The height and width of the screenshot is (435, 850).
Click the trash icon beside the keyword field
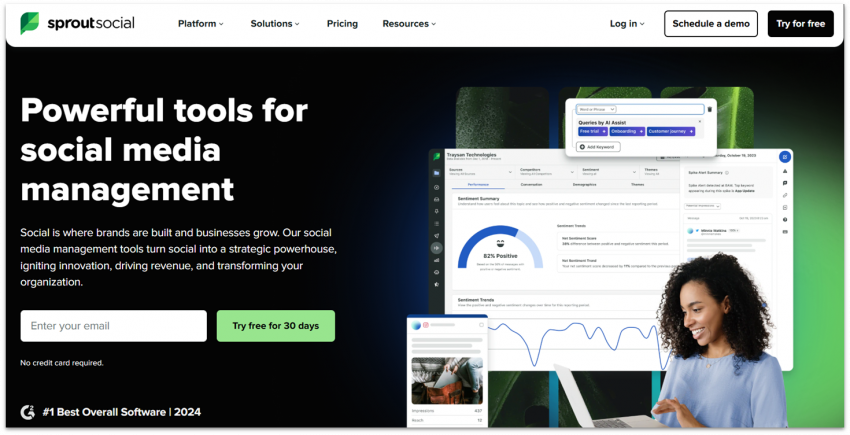[x=710, y=109]
